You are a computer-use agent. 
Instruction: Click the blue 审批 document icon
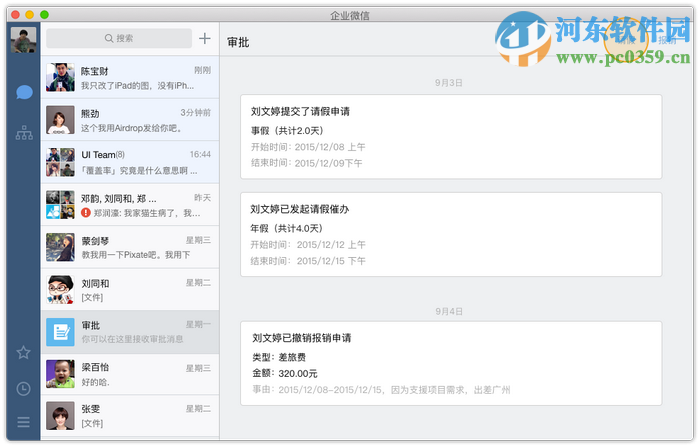tap(60, 332)
